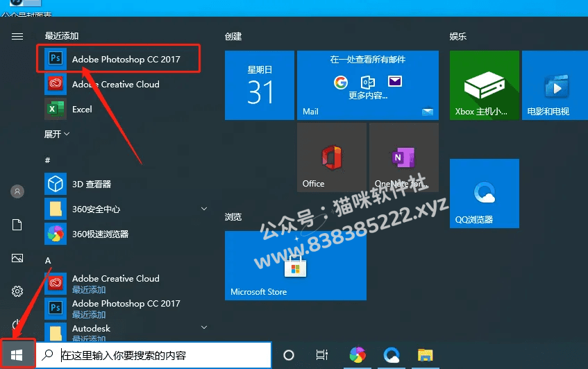Click the 娱乐 tile group header
588x369 pixels.
[458, 36]
